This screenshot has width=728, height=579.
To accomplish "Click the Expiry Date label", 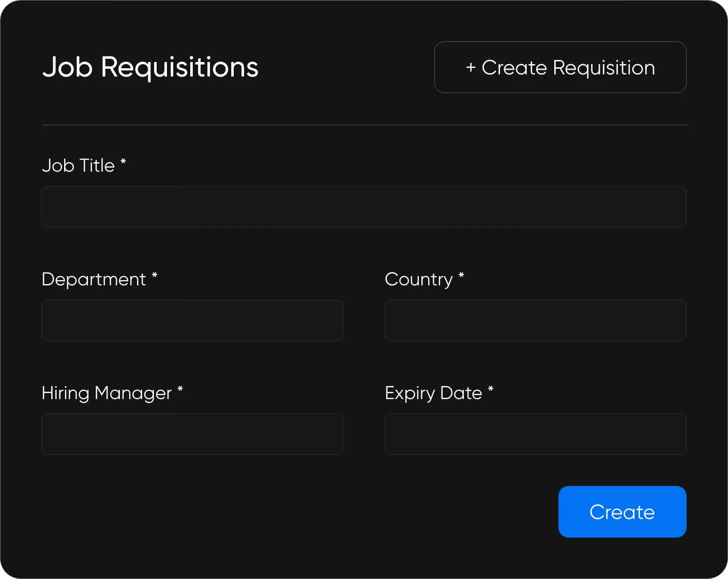I will (x=434, y=393).
